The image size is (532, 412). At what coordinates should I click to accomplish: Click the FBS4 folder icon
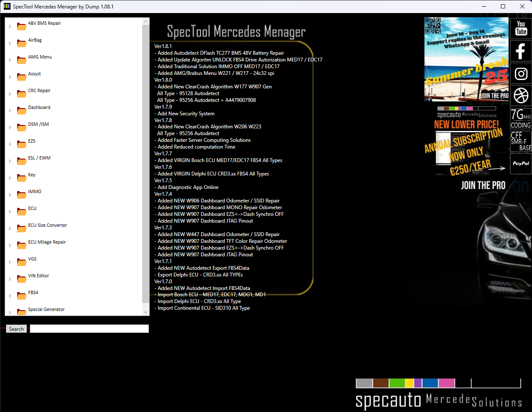[21, 296]
